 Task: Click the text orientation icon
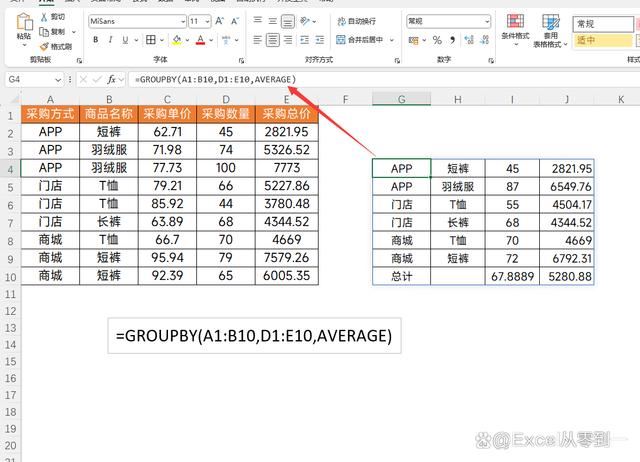pos(305,21)
